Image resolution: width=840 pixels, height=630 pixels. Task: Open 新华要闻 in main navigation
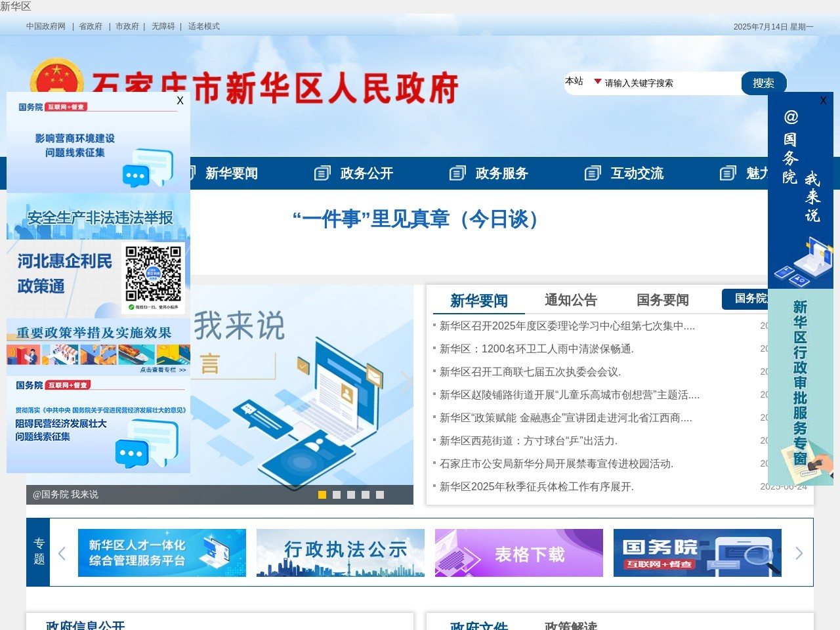pos(231,173)
